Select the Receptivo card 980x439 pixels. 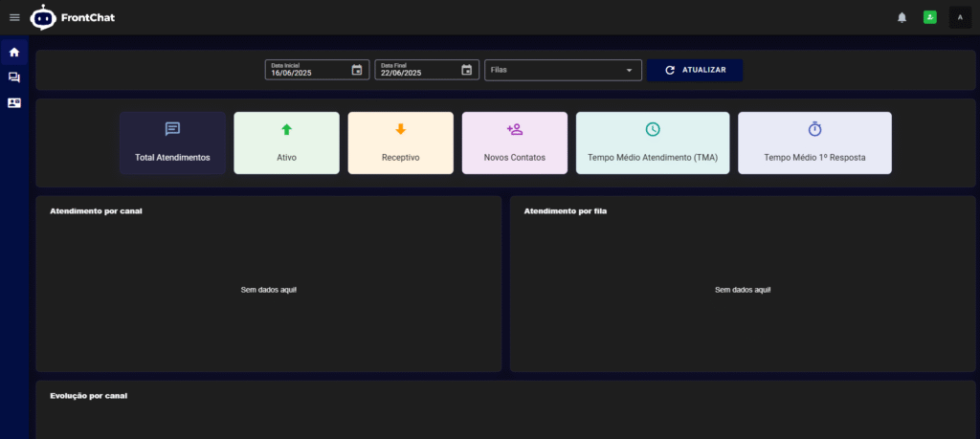pyautogui.click(x=400, y=143)
